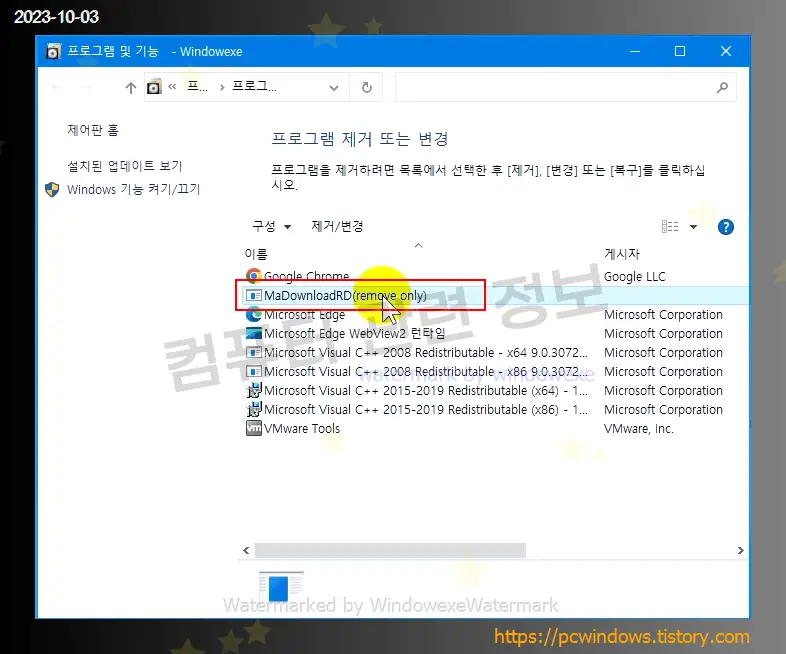Click the search magnifier icon
This screenshot has width=786, height=654.
coord(722,88)
